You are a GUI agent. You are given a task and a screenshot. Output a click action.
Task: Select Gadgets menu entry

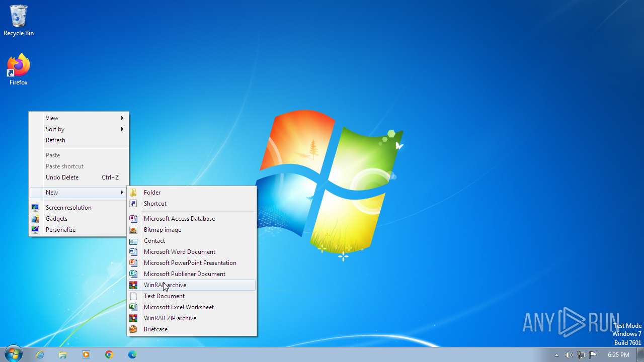coord(78,219)
